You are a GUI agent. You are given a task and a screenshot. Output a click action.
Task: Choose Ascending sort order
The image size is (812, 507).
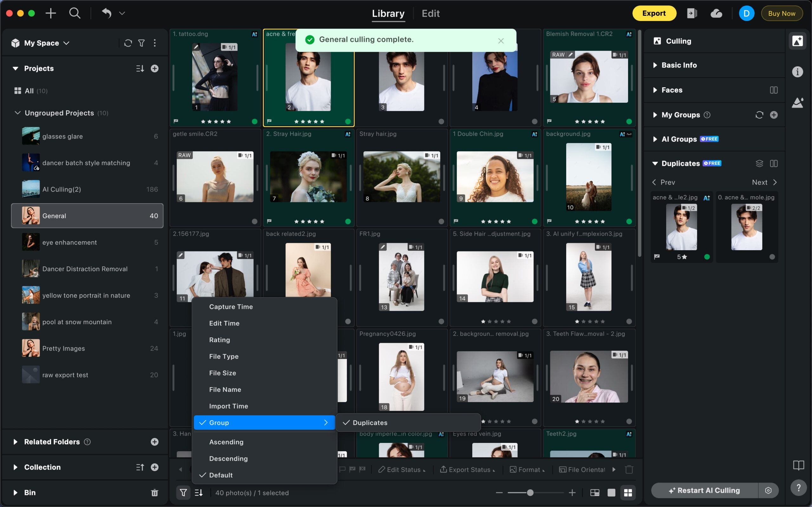226,442
